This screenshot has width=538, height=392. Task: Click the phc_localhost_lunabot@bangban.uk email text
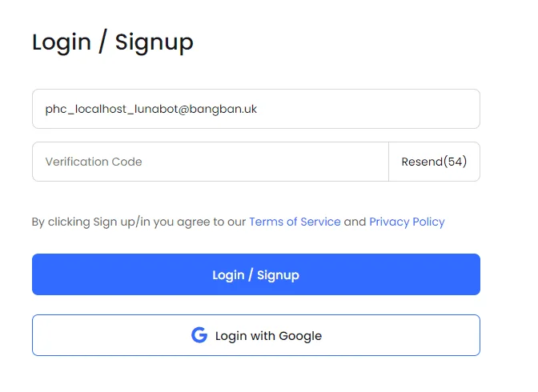pyautogui.click(x=151, y=109)
